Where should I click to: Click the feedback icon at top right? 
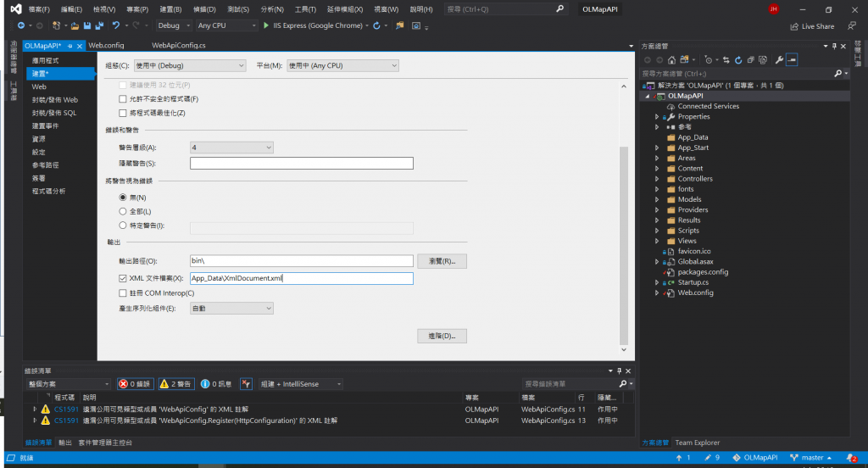point(852,26)
